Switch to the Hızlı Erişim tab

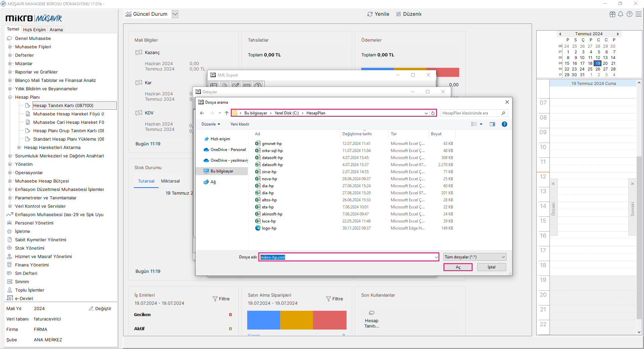(x=34, y=30)
